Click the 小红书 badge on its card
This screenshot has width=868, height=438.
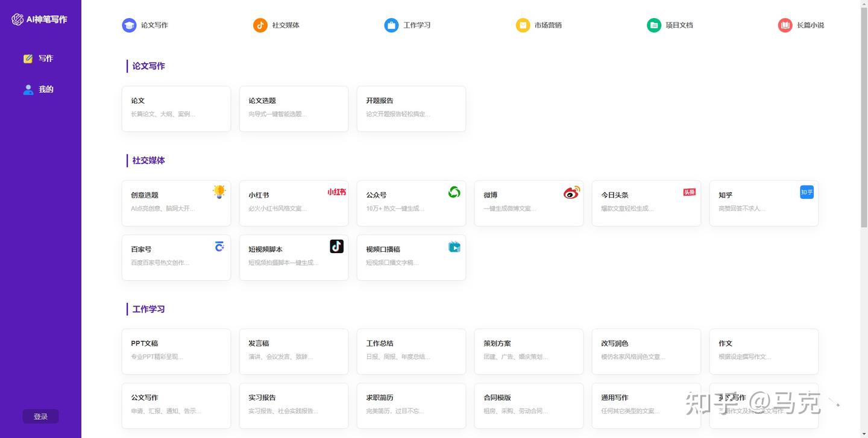pos(336,192)
